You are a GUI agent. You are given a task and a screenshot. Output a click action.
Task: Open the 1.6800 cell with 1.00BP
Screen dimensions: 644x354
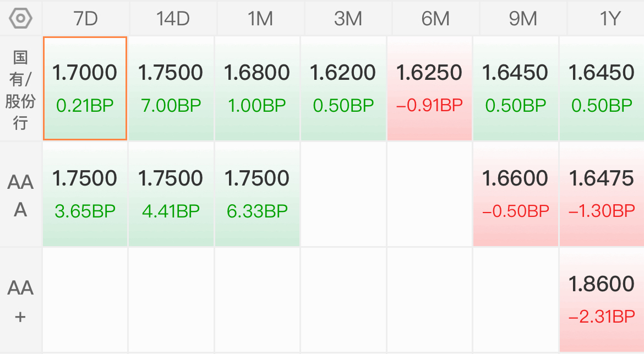[257, 88]
